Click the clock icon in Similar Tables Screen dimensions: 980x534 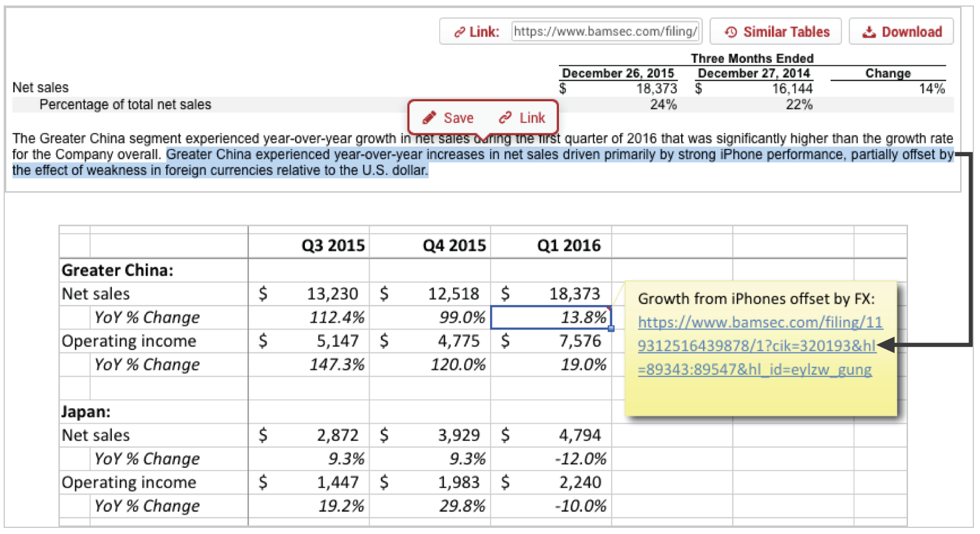tap(731, 32)
